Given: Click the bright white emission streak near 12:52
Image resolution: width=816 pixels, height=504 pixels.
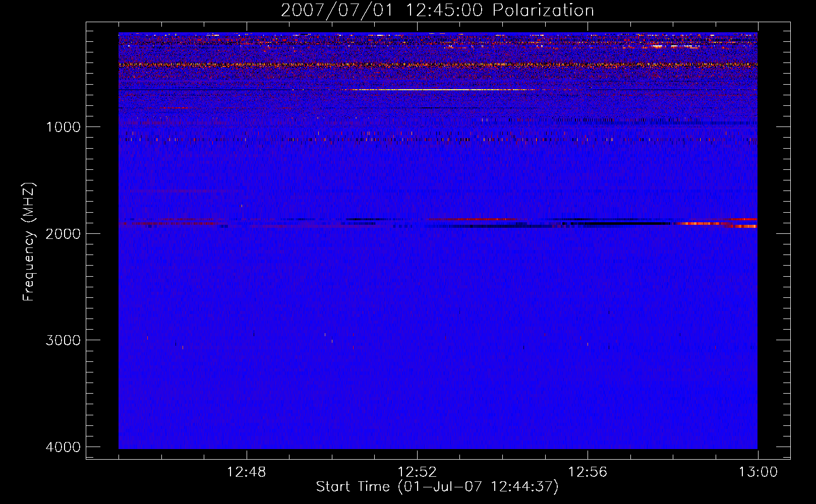Looking at the screenshot, I should (x=439, y=90).
